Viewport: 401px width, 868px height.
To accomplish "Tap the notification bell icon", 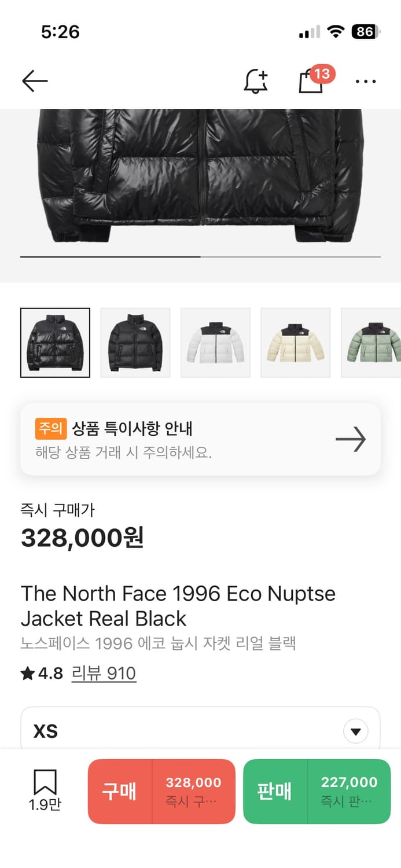I will click(255, 82).
